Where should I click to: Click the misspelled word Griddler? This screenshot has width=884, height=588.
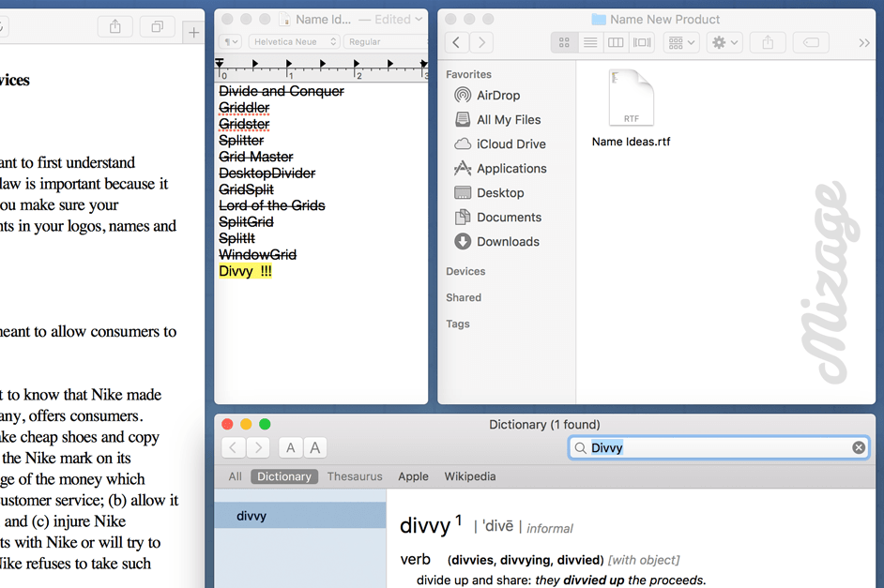click(x=244, y=108)
